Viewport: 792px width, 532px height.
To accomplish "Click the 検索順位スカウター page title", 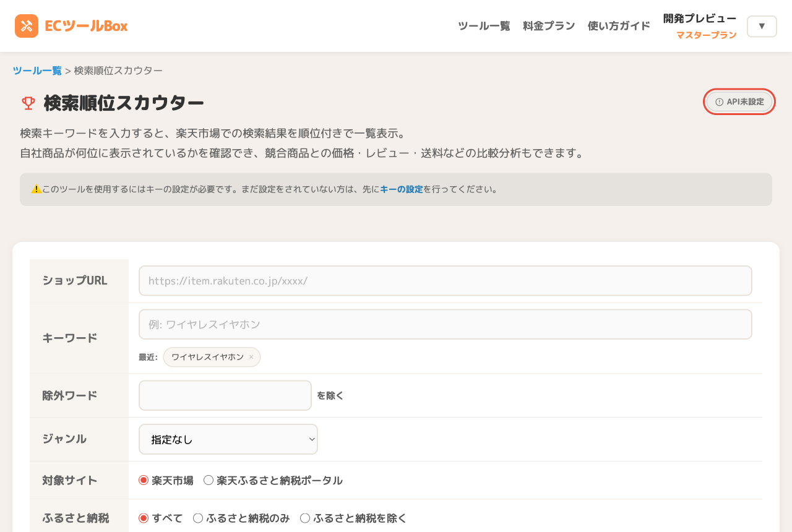I will coord(124,103).
